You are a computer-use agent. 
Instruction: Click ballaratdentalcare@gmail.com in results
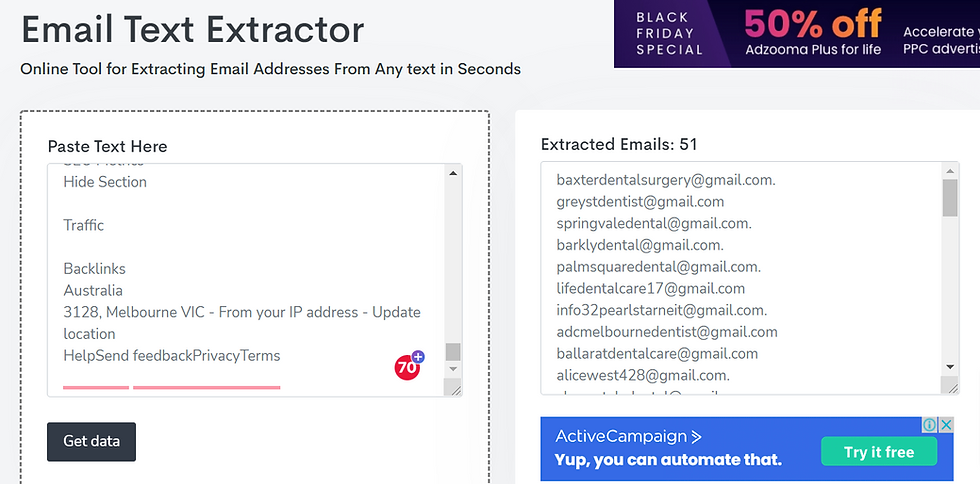coord(657,353)
